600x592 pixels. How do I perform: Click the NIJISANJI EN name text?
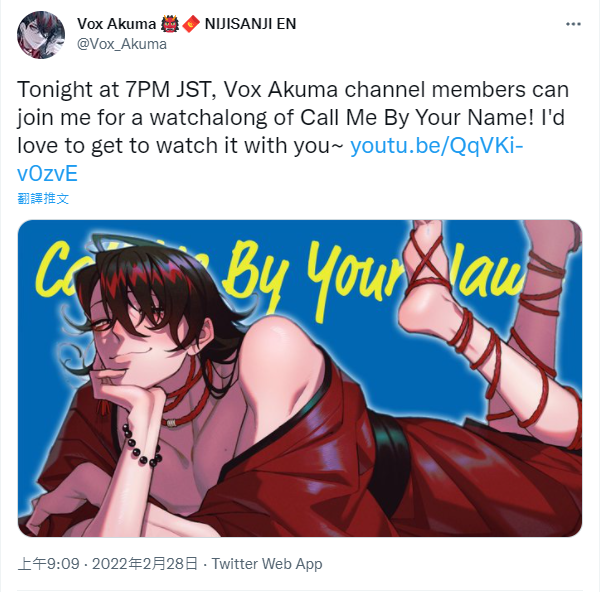[x=251, y=24]
